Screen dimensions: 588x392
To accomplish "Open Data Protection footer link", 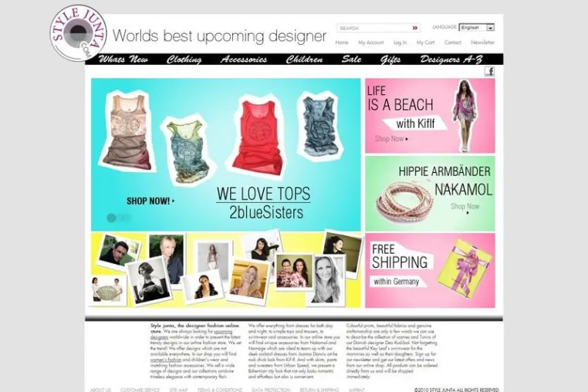I will pos(271,390).
